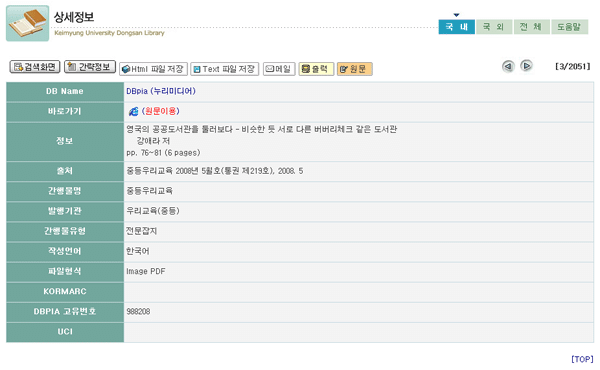Click the 간행물명 header cell
This screenshot has width=600, height=370.
click(65, 191)
